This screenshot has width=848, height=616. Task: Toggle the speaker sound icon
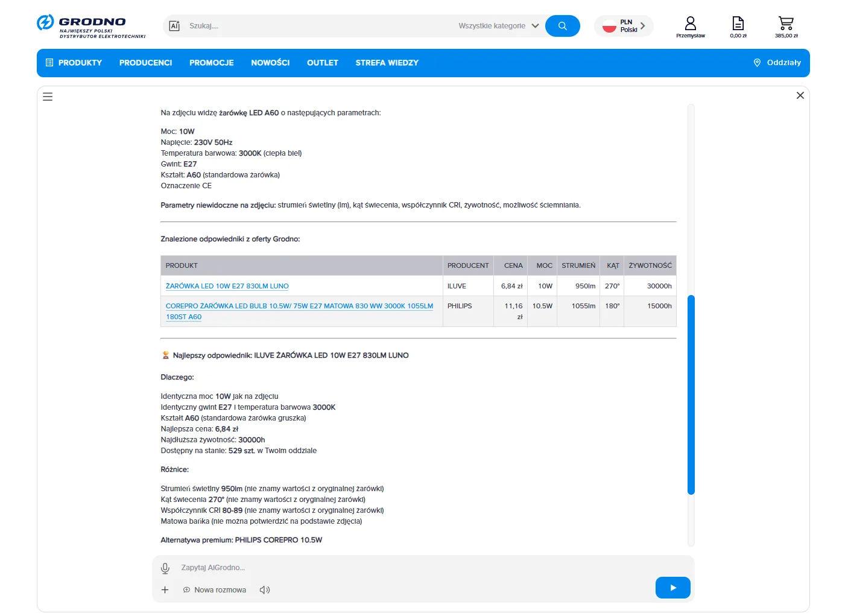[x=265, y=589]
